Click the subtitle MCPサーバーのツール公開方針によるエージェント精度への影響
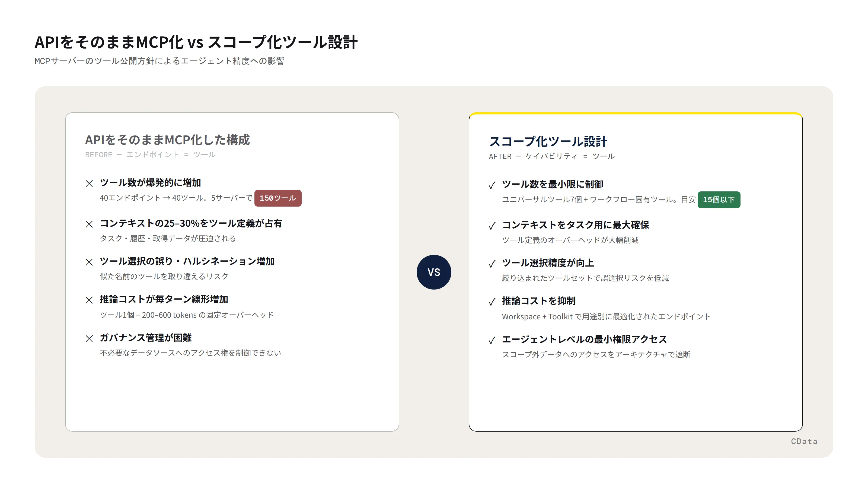Viewport: 868px width, 488px height. [x=159, y=61]
